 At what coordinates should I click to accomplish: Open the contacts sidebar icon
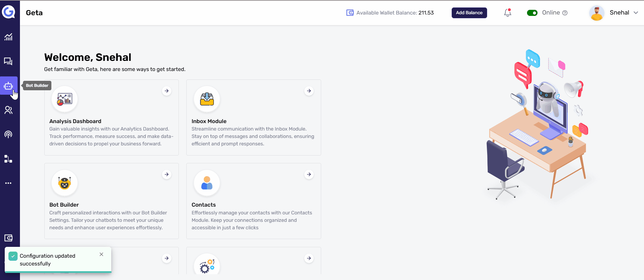pyautogui.click(x=8, y=110)
